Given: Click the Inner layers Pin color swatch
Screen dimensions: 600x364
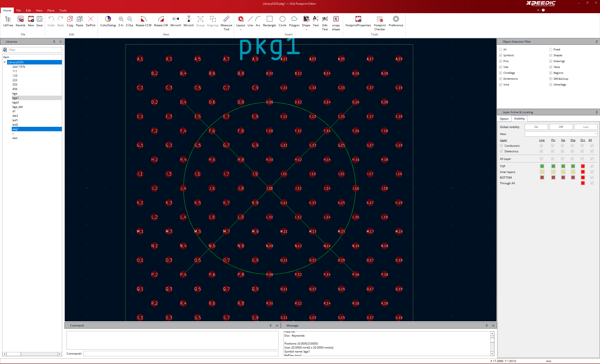Looking at the screenshot, I should [x=553, y=172].
